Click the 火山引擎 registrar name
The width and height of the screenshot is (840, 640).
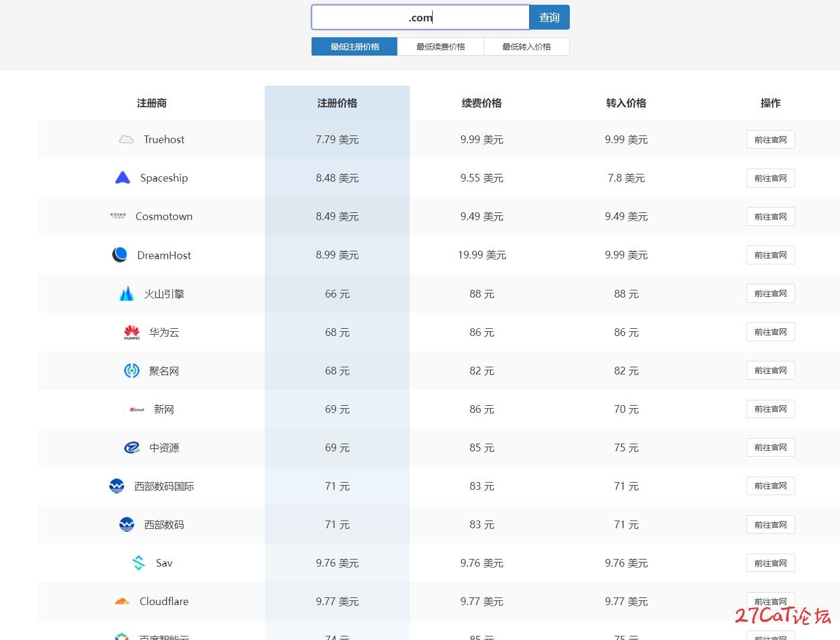coord(164,294)
